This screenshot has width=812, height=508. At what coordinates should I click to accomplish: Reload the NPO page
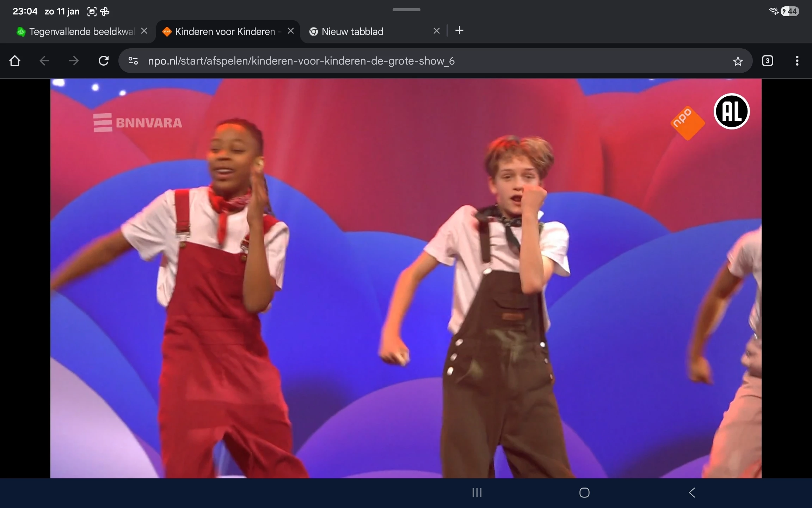pyautogui.click(x=103, y=61)
